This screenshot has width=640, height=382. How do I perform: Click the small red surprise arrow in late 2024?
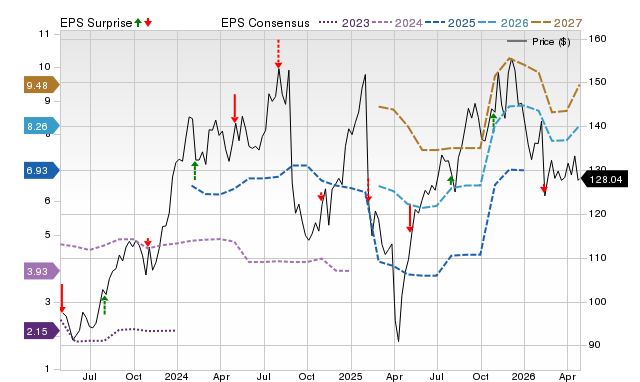321,197
